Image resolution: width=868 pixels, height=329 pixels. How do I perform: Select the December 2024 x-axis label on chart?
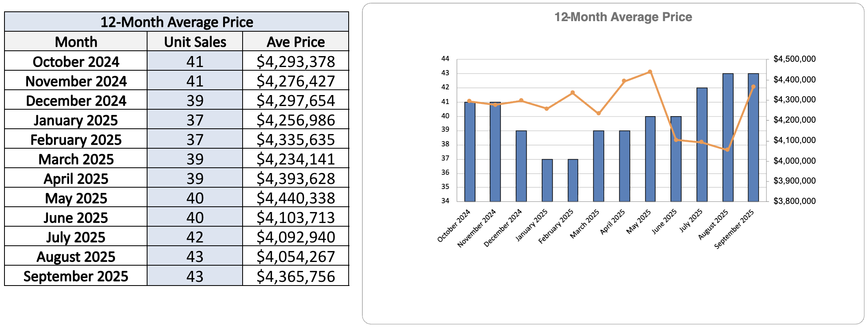503,228
